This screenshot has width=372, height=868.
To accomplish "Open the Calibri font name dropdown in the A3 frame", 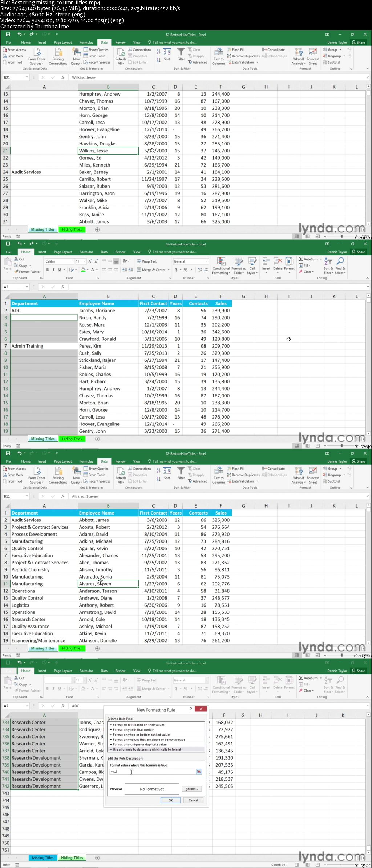I will tap(73, 261).
